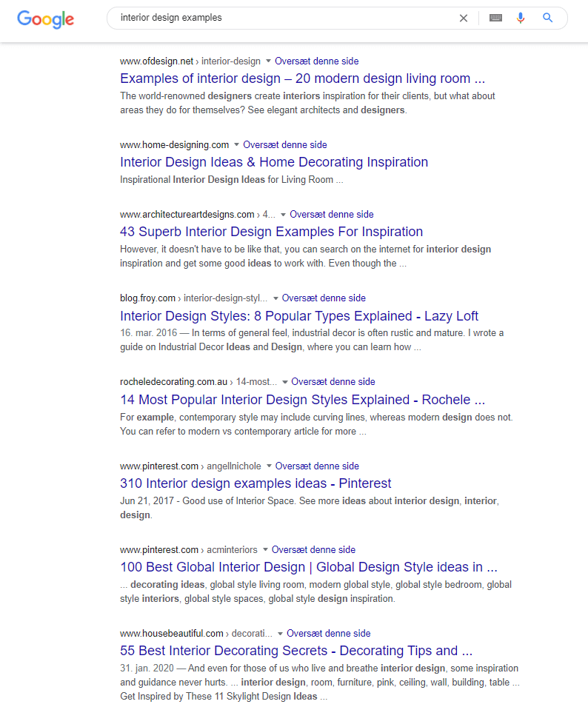Image resolution: width=588 pixels, height=707 pixels.
Task: Open 'Interior Design Styles: 8 Popular Types' result
Action: coord(299,315)
